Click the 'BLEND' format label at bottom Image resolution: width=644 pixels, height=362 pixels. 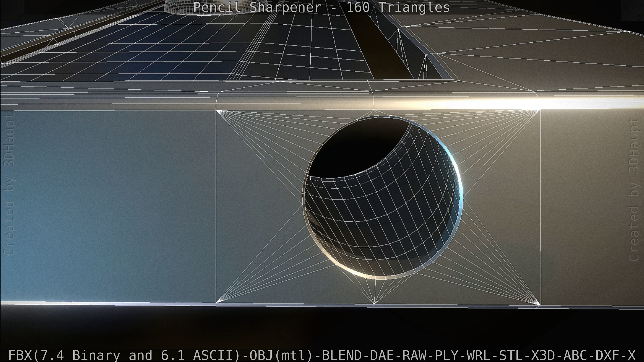[342, 355]
